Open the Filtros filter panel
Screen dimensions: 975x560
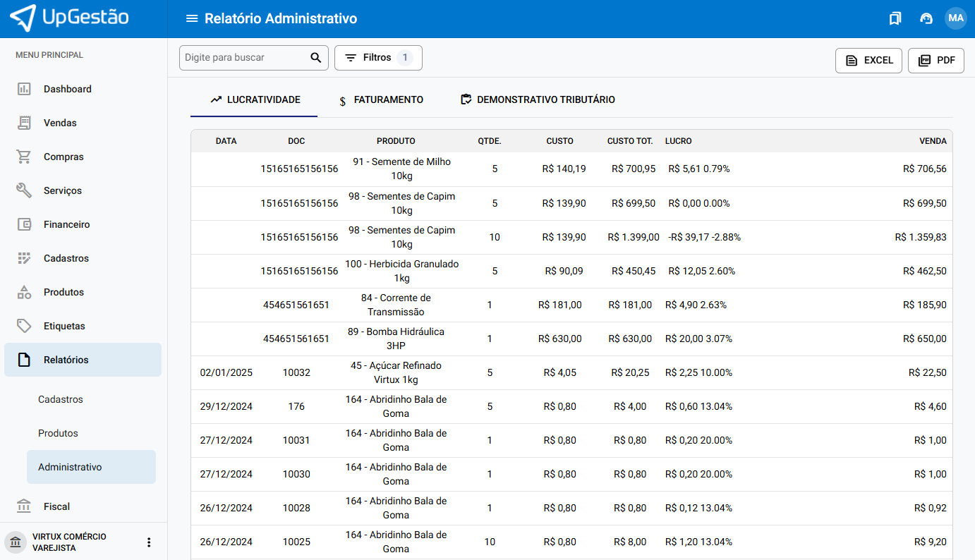[x=378, y=58]
